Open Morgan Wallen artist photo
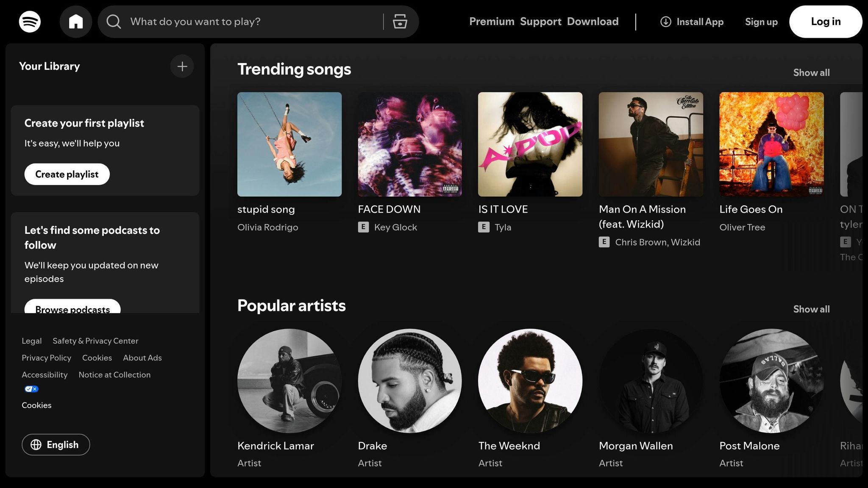868x488 pixels. (651, 381)
